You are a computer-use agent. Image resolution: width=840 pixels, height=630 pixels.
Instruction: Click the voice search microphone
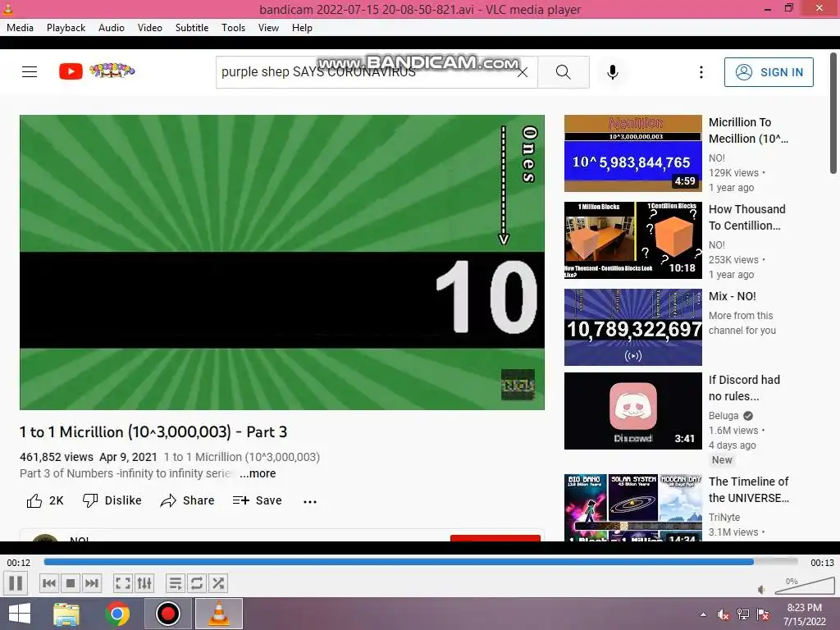click(612, 72)
